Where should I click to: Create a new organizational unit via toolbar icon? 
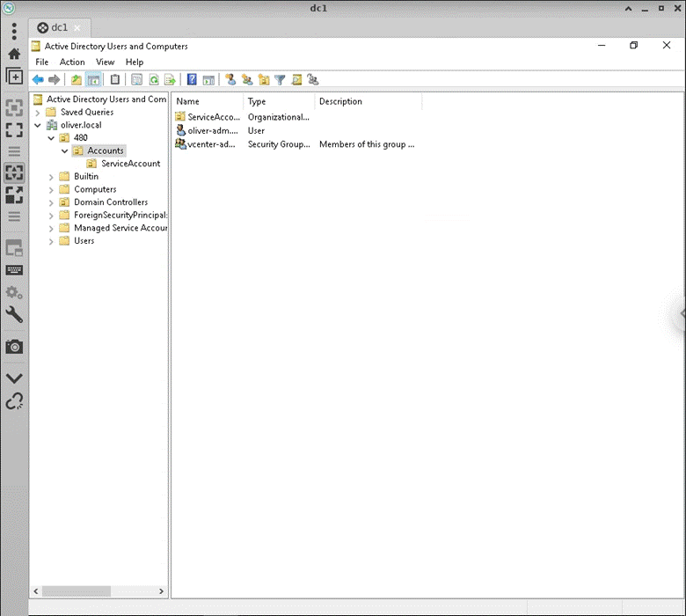(x=264, y=80)
